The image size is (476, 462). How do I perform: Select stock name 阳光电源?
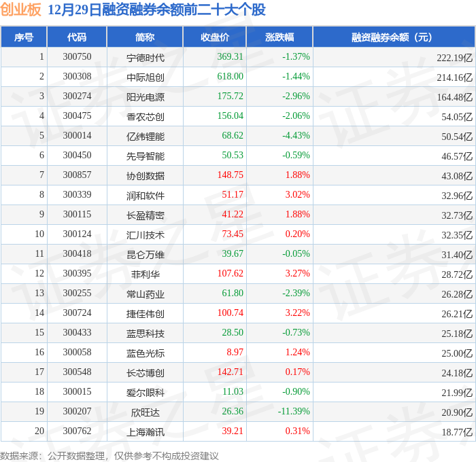(x=146, y=97)
